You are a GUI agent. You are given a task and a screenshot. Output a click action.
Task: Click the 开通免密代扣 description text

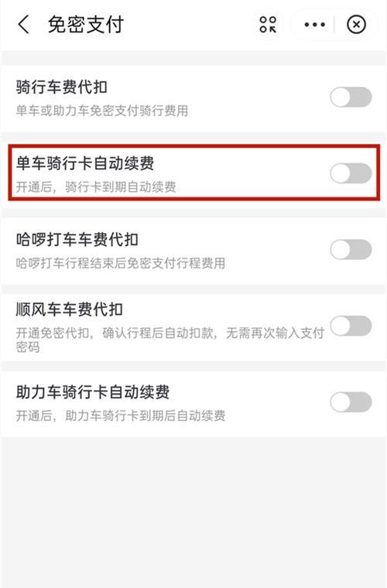click(x=170, y=340)
